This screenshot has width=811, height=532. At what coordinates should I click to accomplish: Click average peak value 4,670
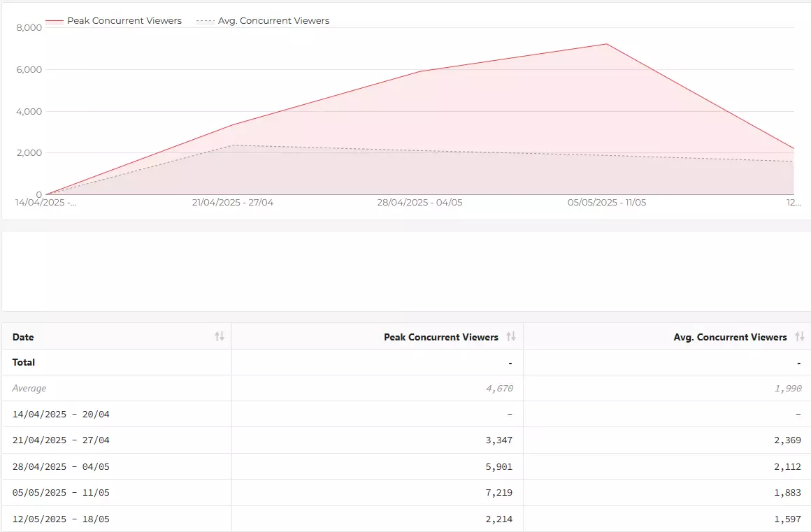tap(499, 388)
